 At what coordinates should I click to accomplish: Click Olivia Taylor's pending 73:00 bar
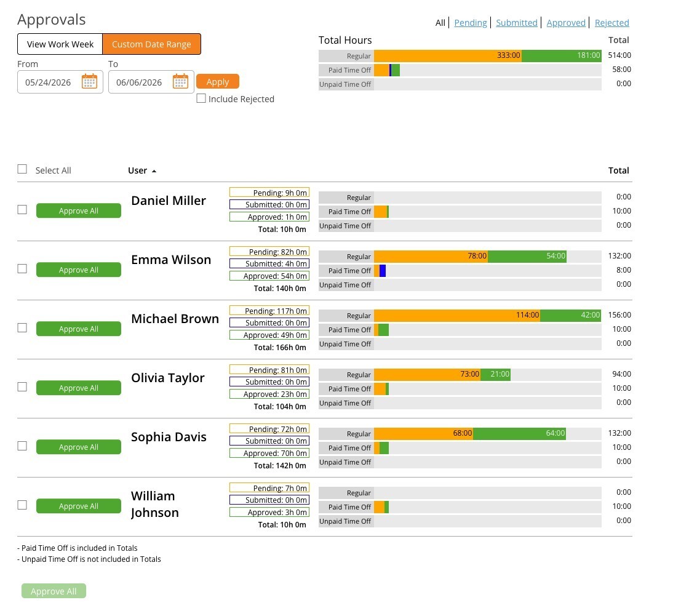tap(427, 375)
